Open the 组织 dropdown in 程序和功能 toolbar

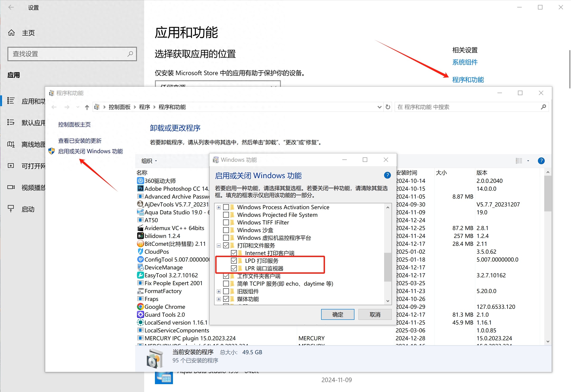tap(149, 161)
